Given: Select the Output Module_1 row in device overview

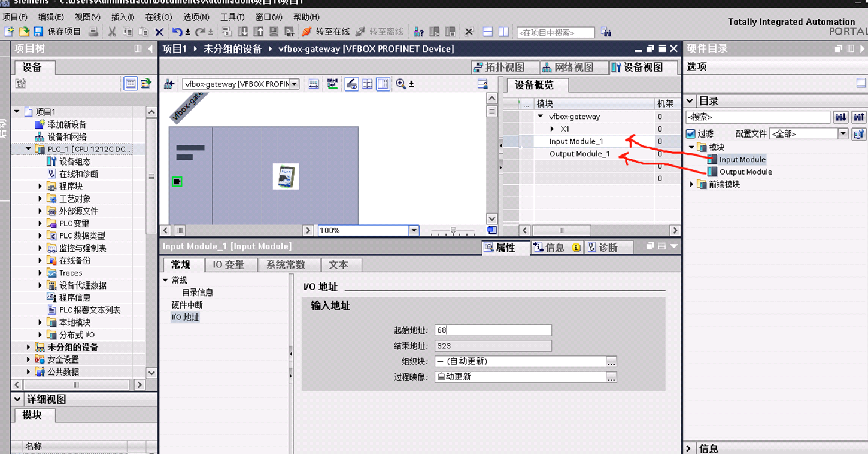Looking at the screenshot, I should pos(579,154).
